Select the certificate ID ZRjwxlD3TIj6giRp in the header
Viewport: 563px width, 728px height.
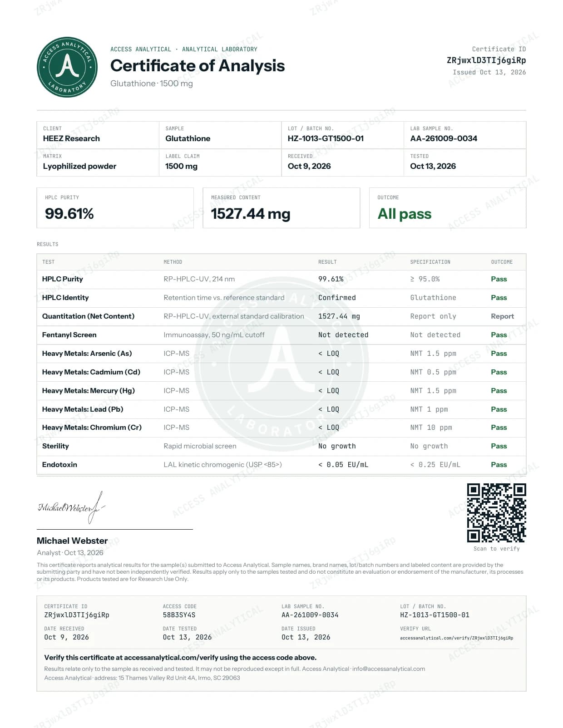pos(486,60)
